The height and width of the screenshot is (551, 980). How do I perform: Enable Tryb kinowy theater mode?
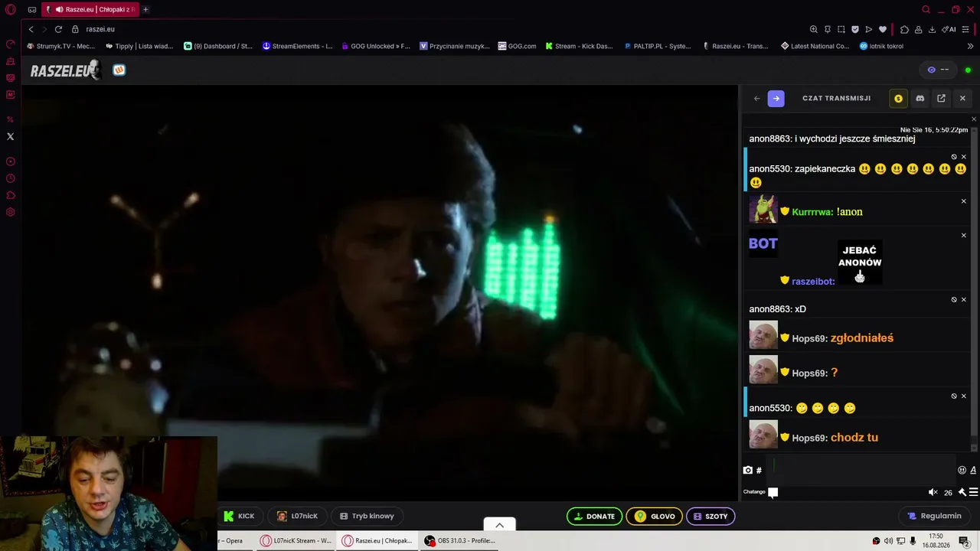point(367,516)
